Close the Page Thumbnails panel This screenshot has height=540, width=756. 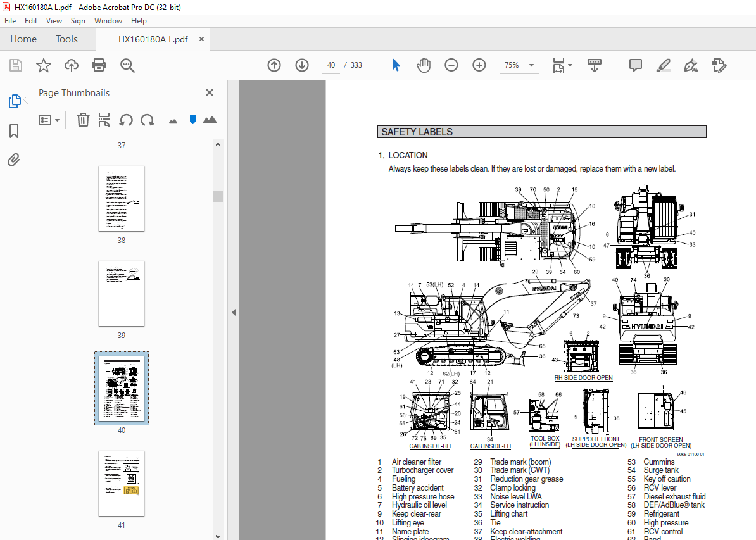(209, 92)
